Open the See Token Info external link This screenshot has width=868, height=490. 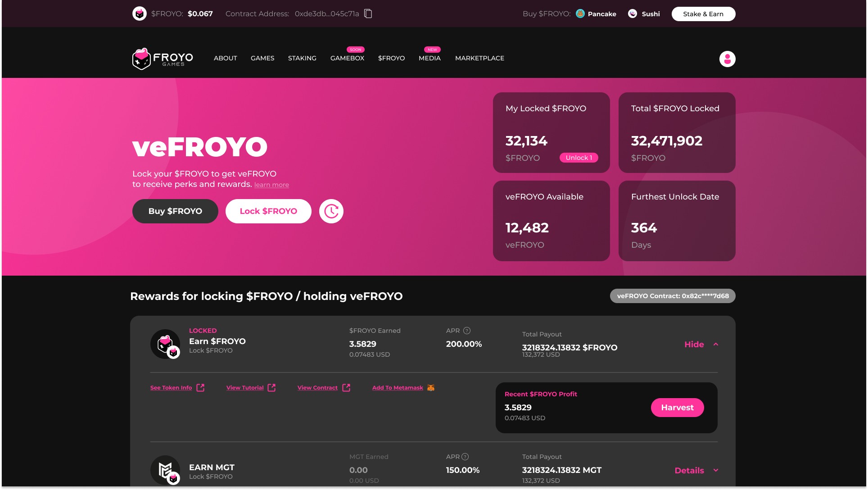click(171, 388)
